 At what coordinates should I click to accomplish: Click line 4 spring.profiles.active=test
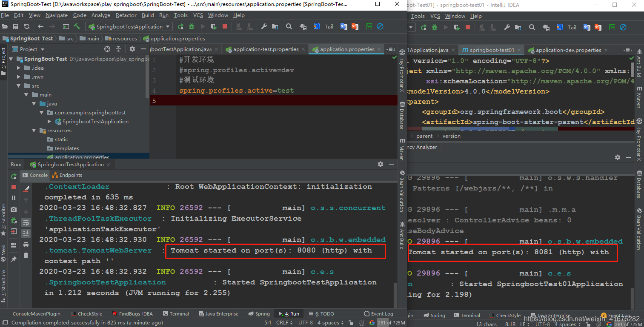coord(236,91)
